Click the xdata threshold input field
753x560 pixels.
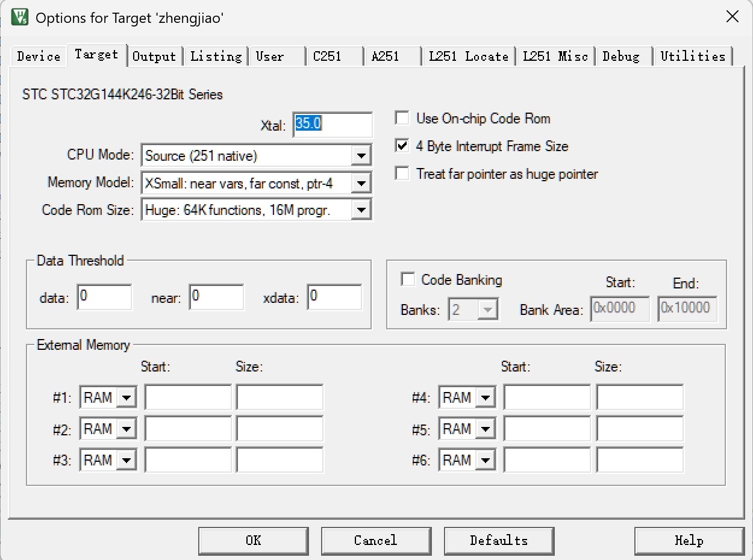click(x=334, y=297)
